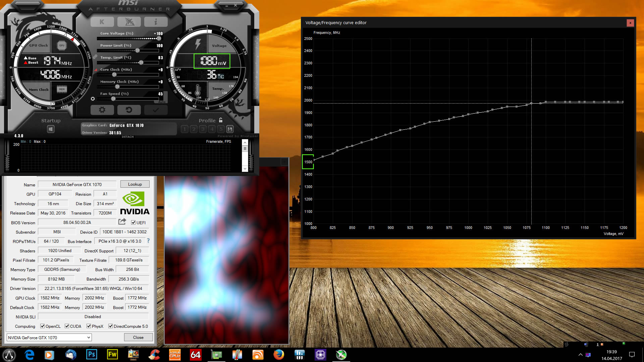Click the fan speed gear icon

point(93,99)
